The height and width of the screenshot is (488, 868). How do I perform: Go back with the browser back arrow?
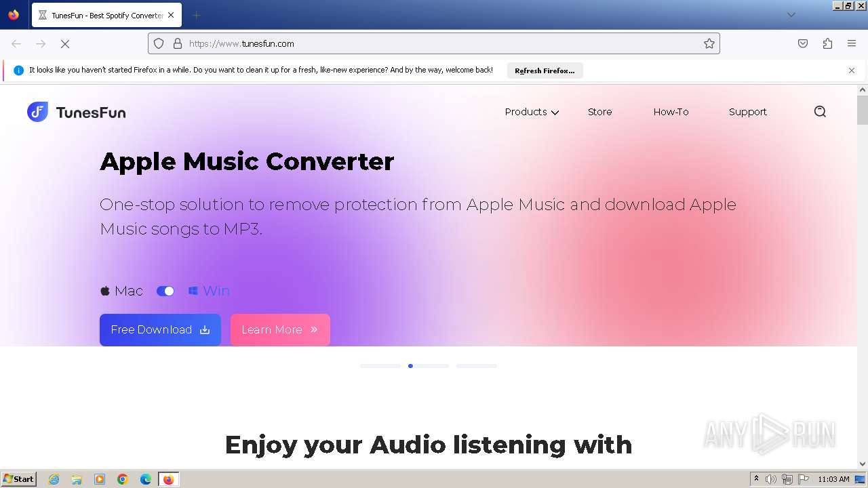click(16, 43)
